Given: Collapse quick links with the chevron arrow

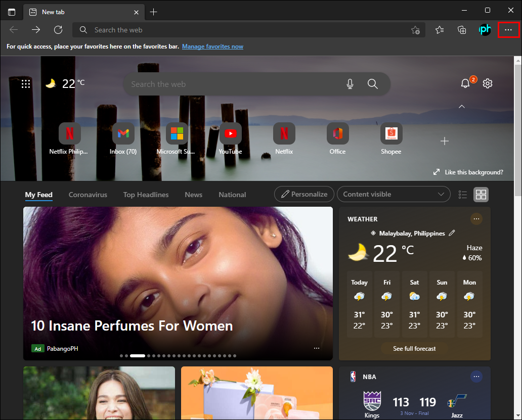Looking at the screenshot, I should point(461,107).
